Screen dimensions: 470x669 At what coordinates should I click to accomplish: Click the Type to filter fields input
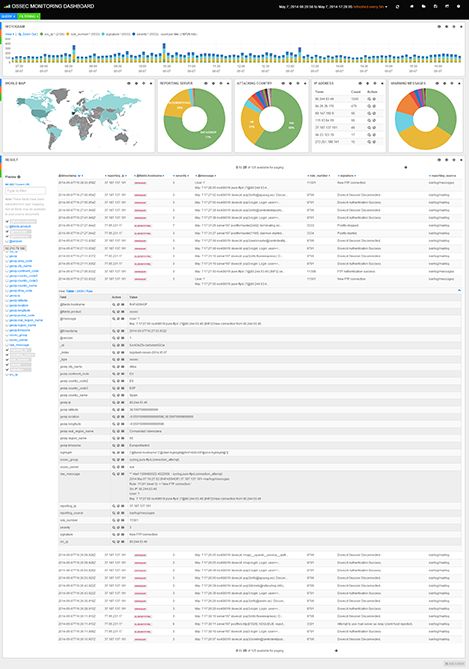click(x=25, y=191)
